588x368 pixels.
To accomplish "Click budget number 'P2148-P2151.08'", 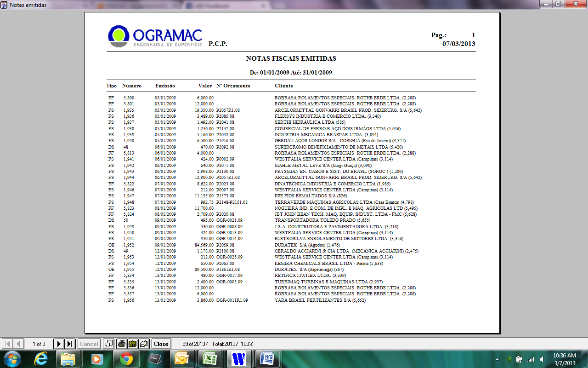I will (x=232, y=202).
